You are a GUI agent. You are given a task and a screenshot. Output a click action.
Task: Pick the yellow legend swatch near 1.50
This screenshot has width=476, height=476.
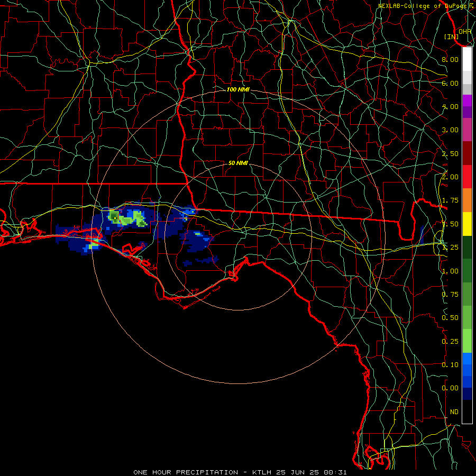click(x=467, y=224)
